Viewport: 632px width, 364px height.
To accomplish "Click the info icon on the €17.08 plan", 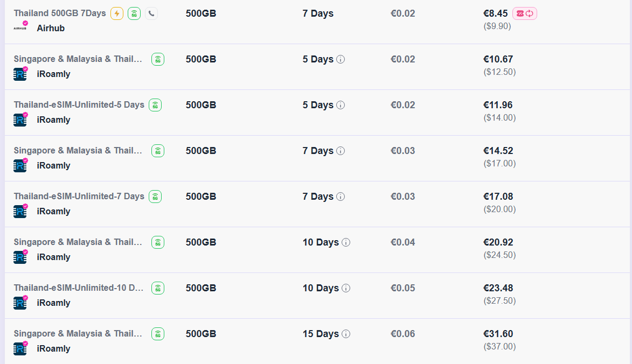I will click(x=341, y=197).
